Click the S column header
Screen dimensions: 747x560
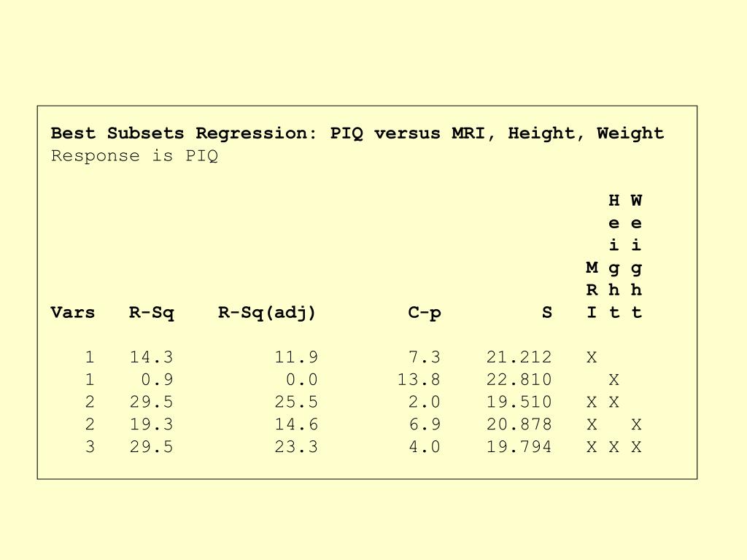point(547,313)
